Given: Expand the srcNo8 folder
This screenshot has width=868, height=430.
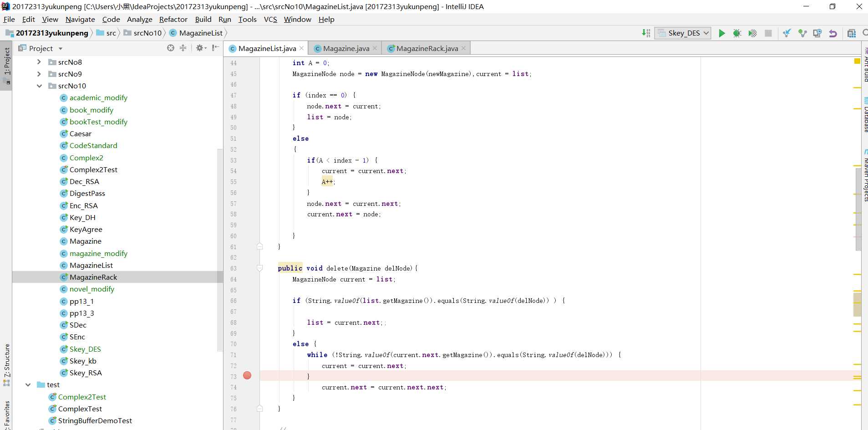Looking at the screenshot, I should pos(39,62).
